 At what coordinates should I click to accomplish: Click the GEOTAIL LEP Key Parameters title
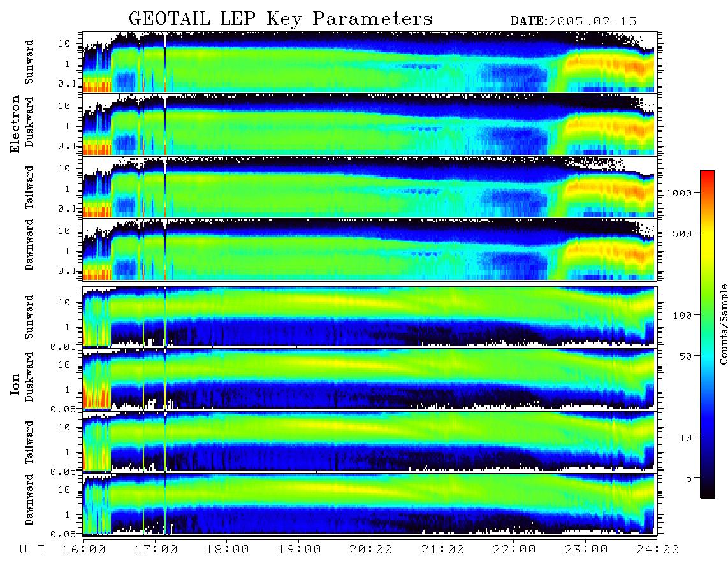(x=280, y=19)
